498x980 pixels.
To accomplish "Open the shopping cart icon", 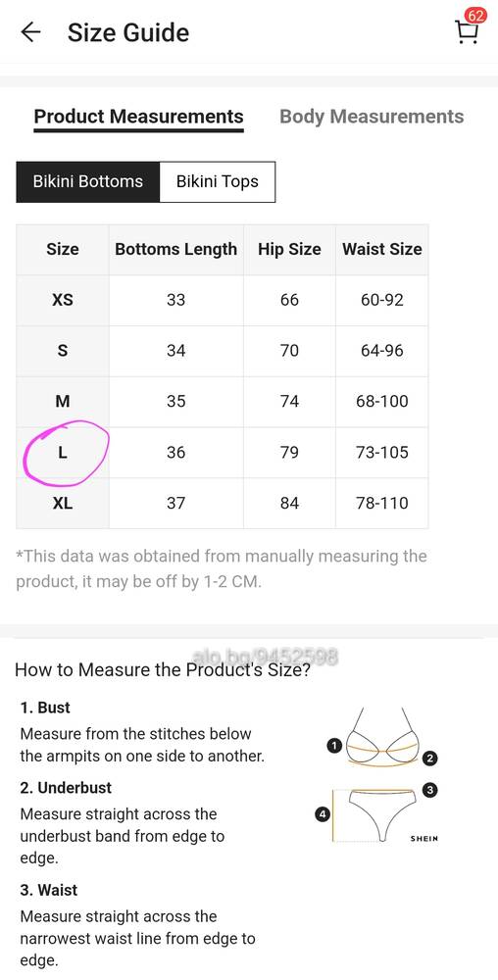I will pyautogui.click(x=466, y=32).
